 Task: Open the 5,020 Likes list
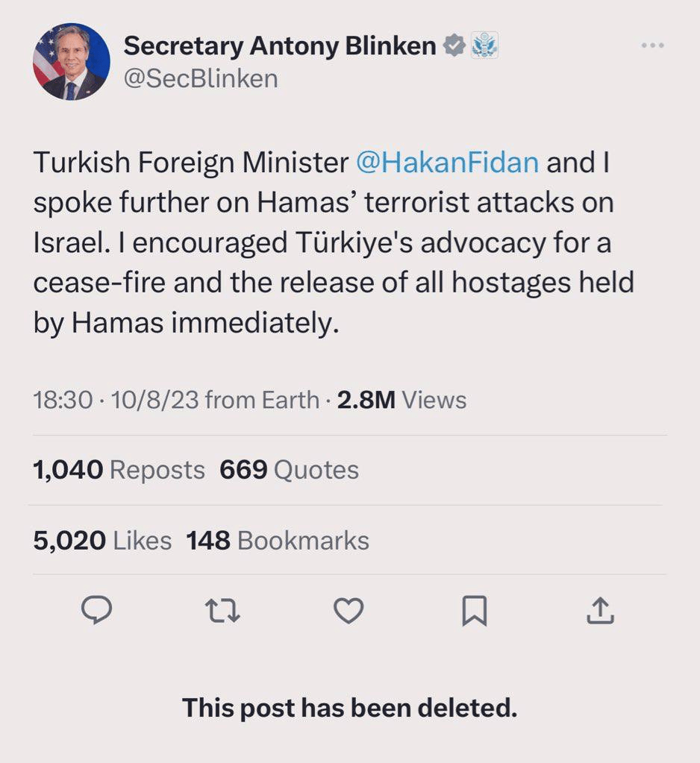pyautogui.click(x=102, y=541)
